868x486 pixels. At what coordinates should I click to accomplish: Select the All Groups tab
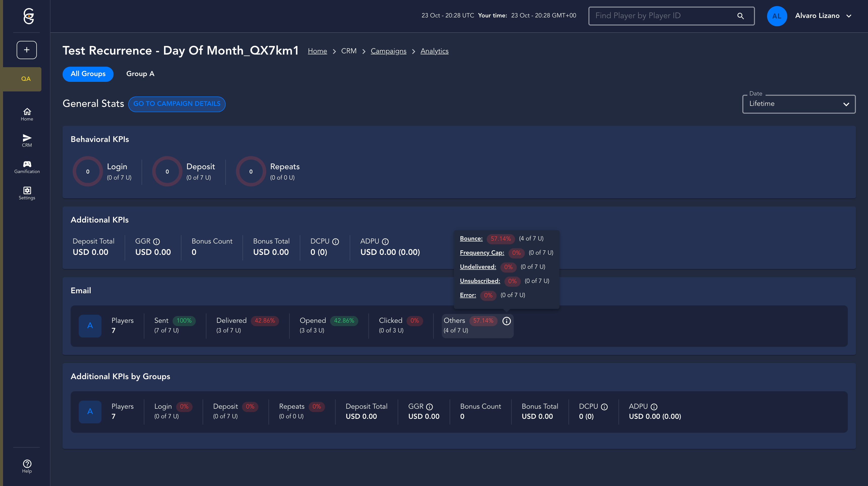point(88,74)
